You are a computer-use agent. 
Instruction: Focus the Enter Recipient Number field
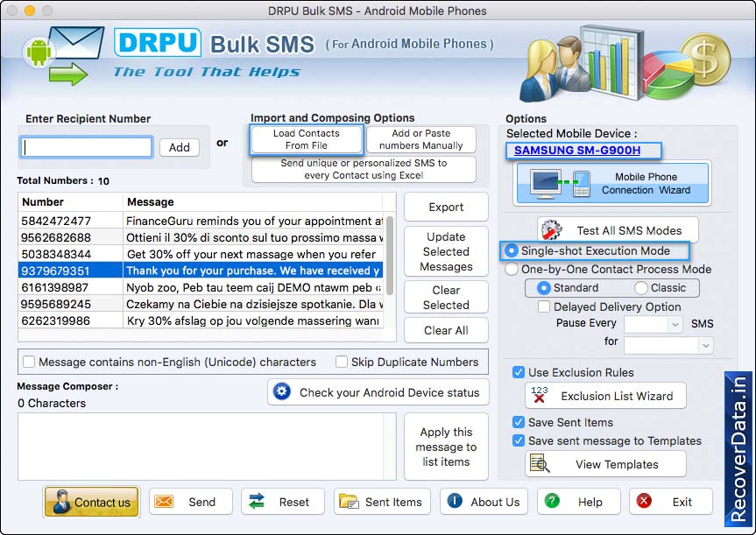click(x=87, y=147)
